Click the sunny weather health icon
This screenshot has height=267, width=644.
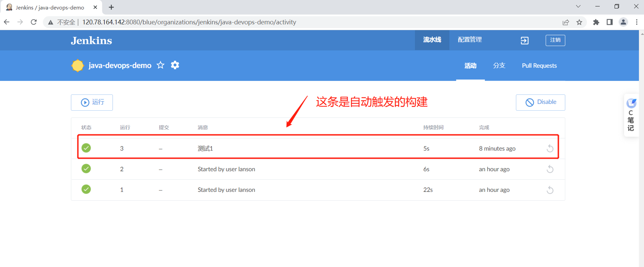[x=78, y=65]
